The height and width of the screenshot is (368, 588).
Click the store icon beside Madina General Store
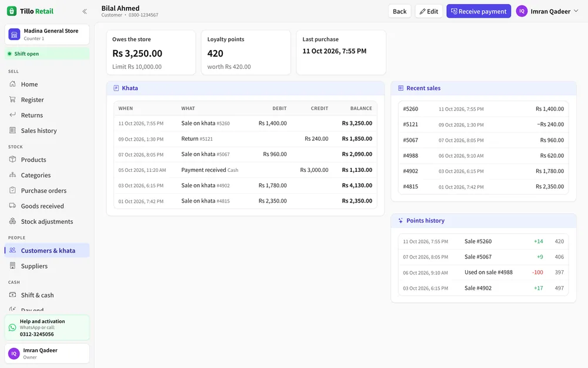coord(14,35)
